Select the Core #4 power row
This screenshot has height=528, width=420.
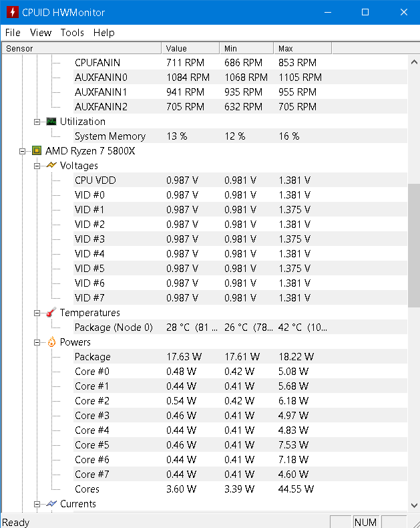[240, 430]
